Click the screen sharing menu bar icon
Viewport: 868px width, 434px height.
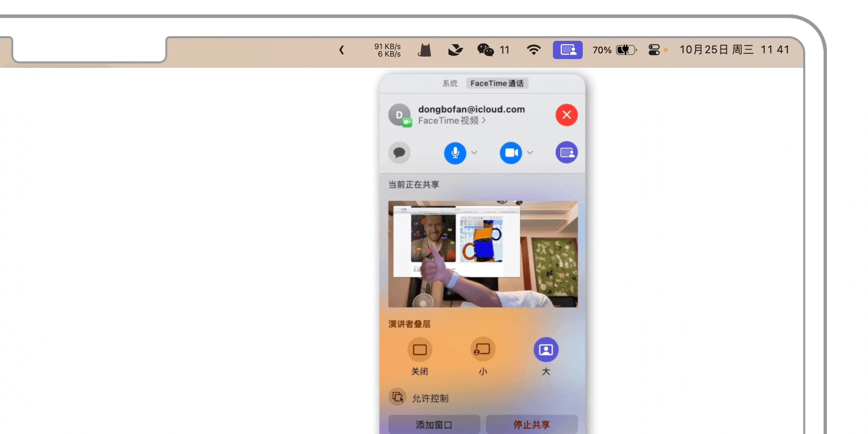click(568, 50)
